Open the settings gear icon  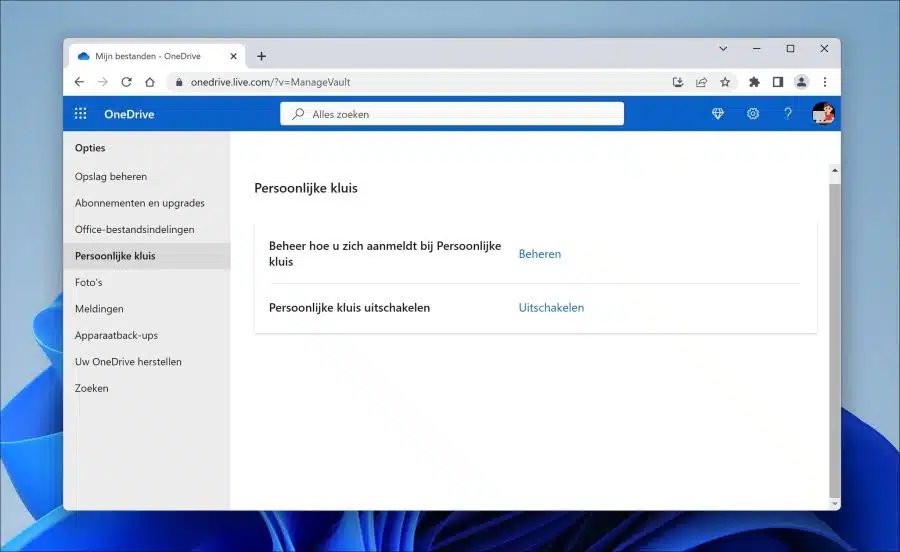click(x=752, y=114)
